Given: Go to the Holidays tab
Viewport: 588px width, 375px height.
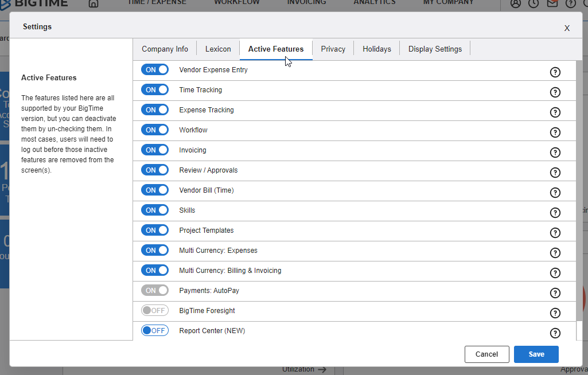Looking at the screenshot, I should coord(377,49).
